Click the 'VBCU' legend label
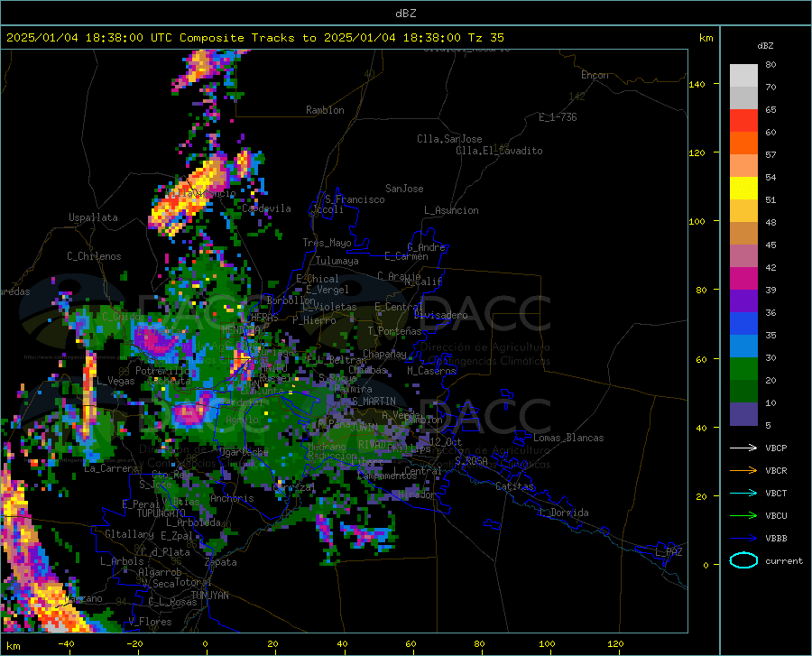The width and height of the screenshot is (812, 656). click(x=776, y=516)
